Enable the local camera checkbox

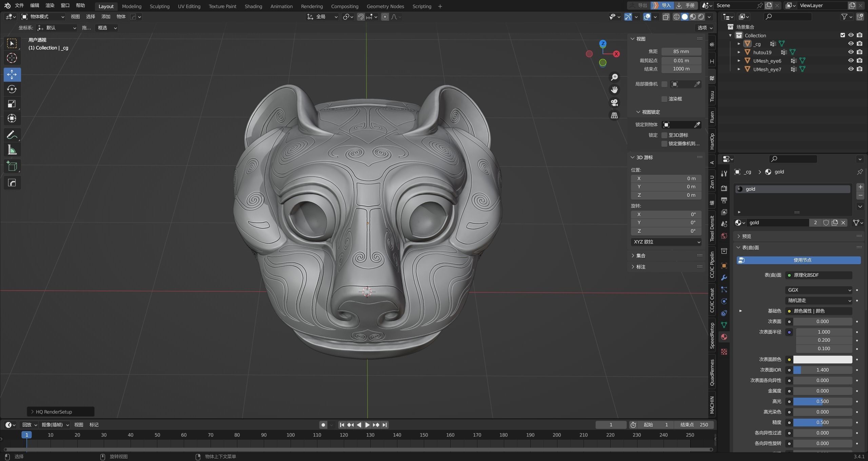(x=664, y=84)
